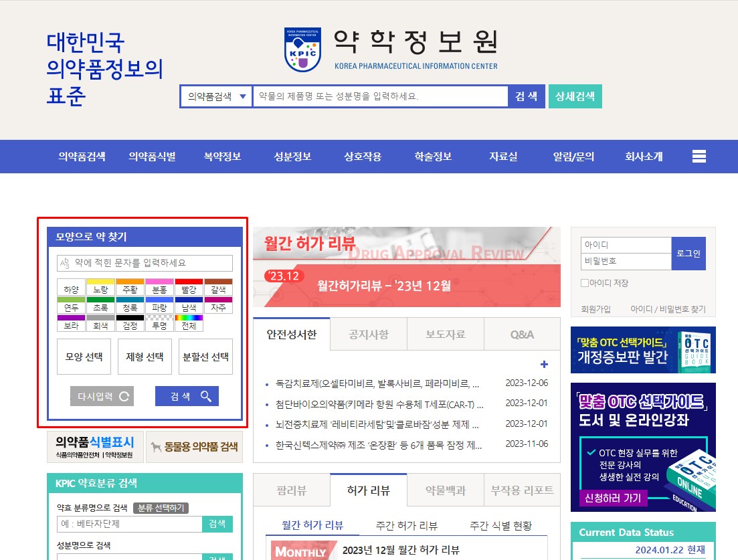
Task: Click 검색 next to 베타차단제 field
Action: 217,524
